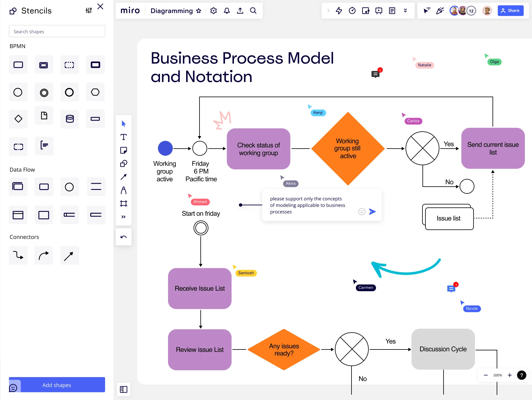Choose the curved arrow connector stencil
Viewport: 532px width, 400px height.
pyautogui.click(x=44, y=255)
